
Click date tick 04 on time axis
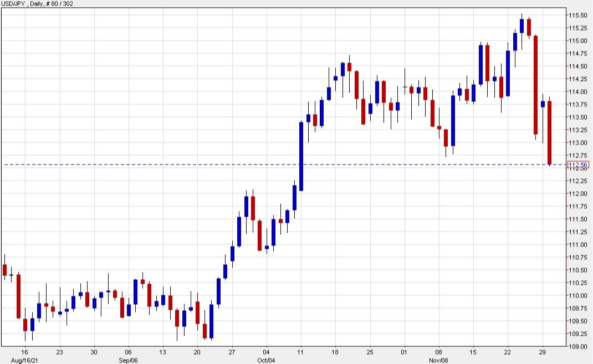click(x=266, y=352)
